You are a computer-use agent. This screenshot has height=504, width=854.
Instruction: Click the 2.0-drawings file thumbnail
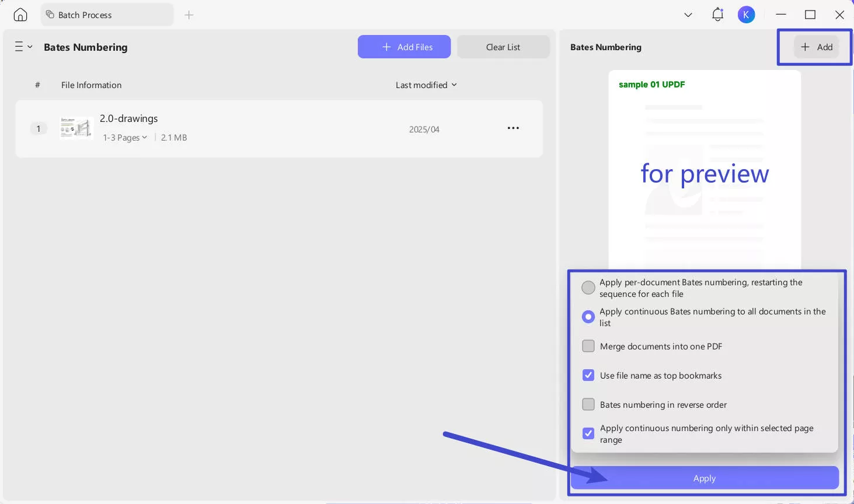pyautogui.click(x=76, y=128)
